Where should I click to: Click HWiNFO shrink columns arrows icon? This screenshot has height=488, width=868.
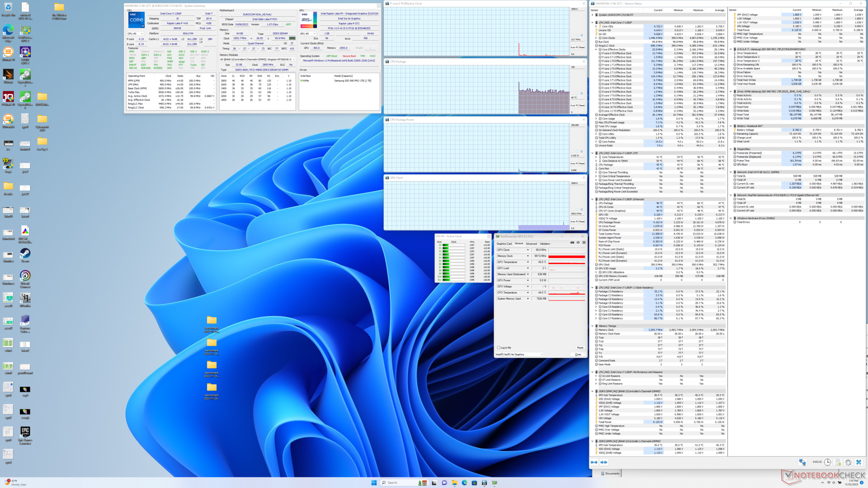604,462
